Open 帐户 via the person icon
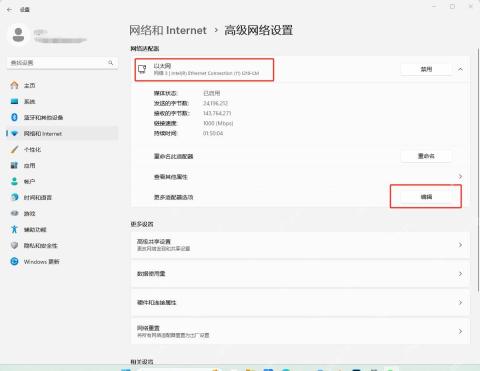This screenshot has width=480, height=371. click(14, 181)
